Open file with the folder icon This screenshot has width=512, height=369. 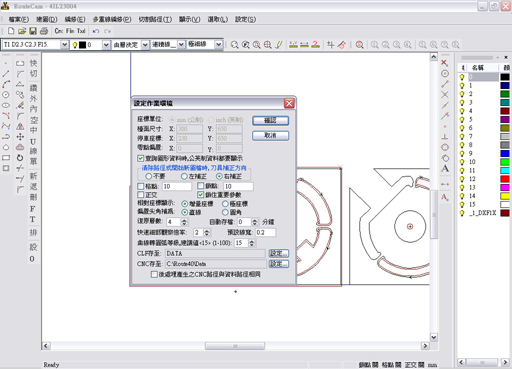pyautogui.click(x=22, y=31)
